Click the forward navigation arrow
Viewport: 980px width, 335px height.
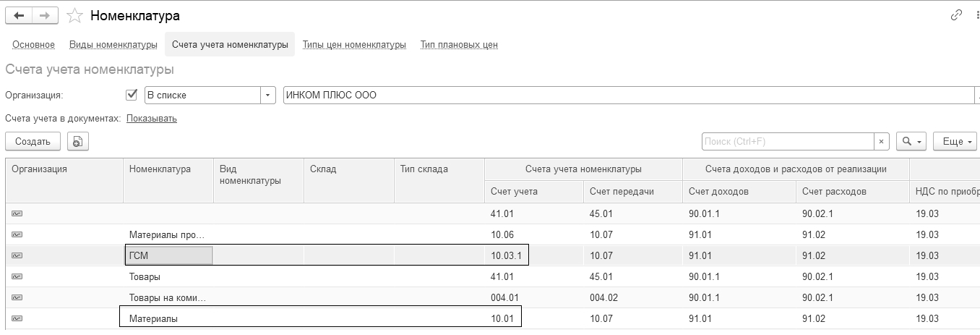point(46,15)
